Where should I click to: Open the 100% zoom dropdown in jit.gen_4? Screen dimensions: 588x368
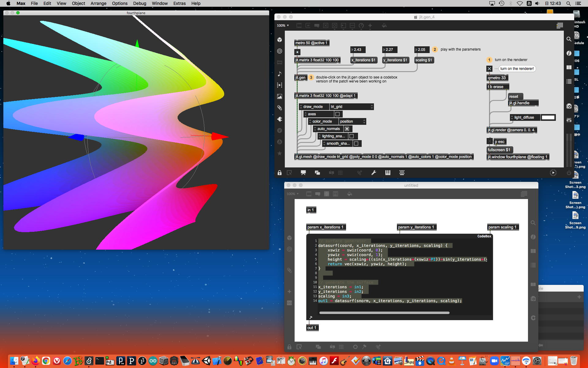click(x=283, y=26)
